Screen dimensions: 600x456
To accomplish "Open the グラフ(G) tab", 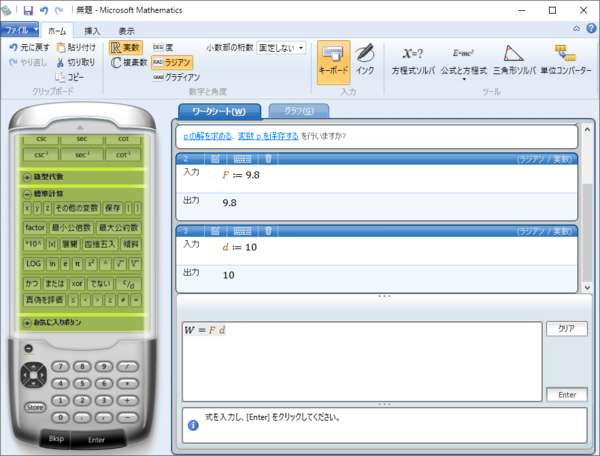I will [299, 111].
